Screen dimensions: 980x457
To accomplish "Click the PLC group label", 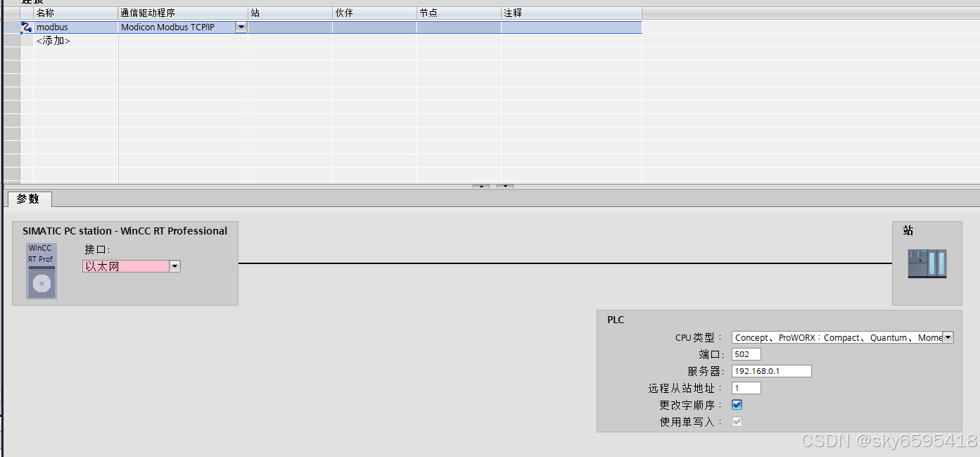I will [616, 320].
